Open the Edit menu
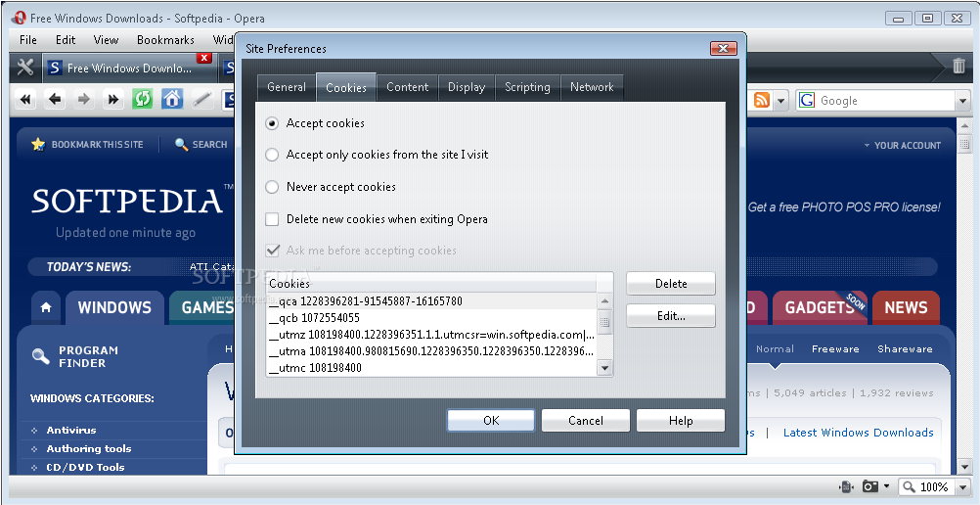This screenshot has height=505, width=980. click(65, 40)
